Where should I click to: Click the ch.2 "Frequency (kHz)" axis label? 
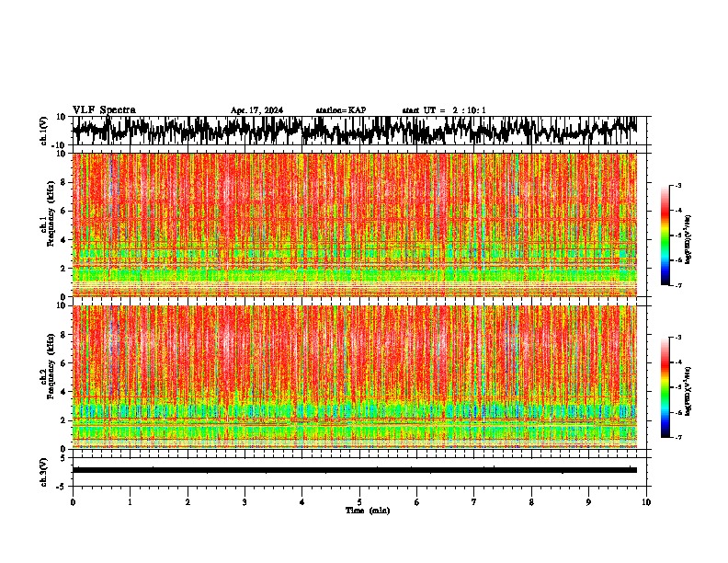pyautogui.click(x=51, y=366)
